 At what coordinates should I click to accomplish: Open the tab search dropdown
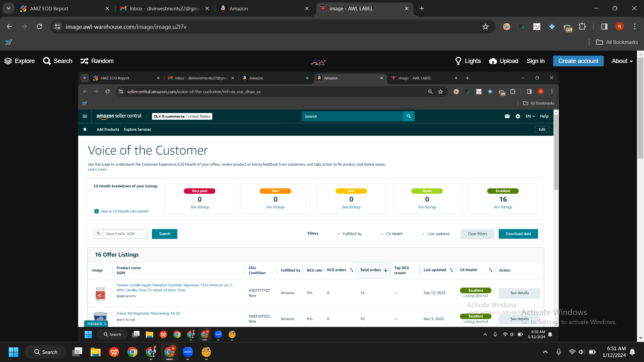[x=8, y=8]
